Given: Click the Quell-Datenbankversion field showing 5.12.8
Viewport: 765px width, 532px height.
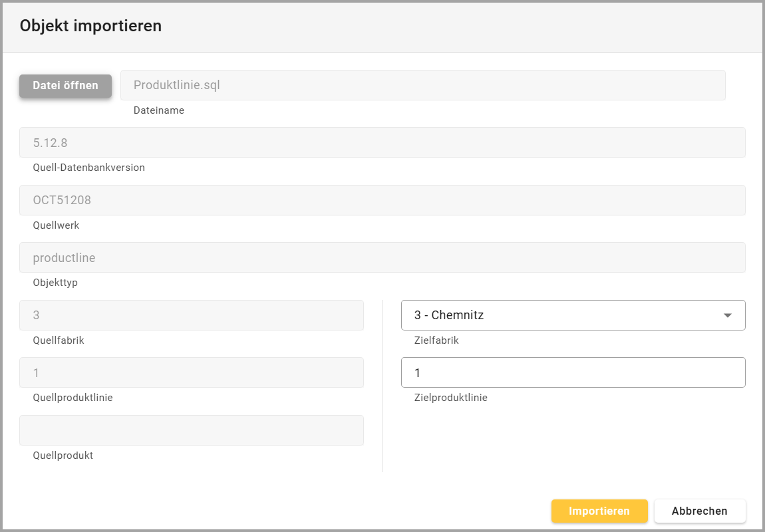Looking at the screenshot, I should click(382, 142).
